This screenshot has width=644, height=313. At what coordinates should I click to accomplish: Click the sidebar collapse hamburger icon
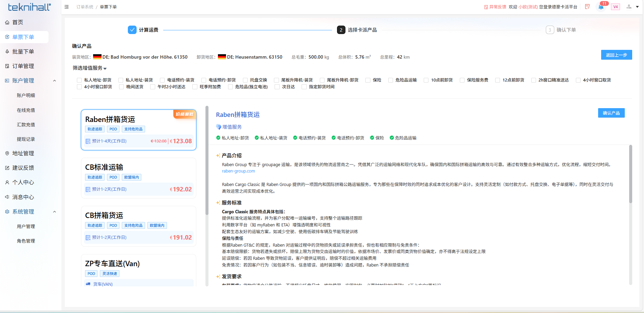(66, 7)
